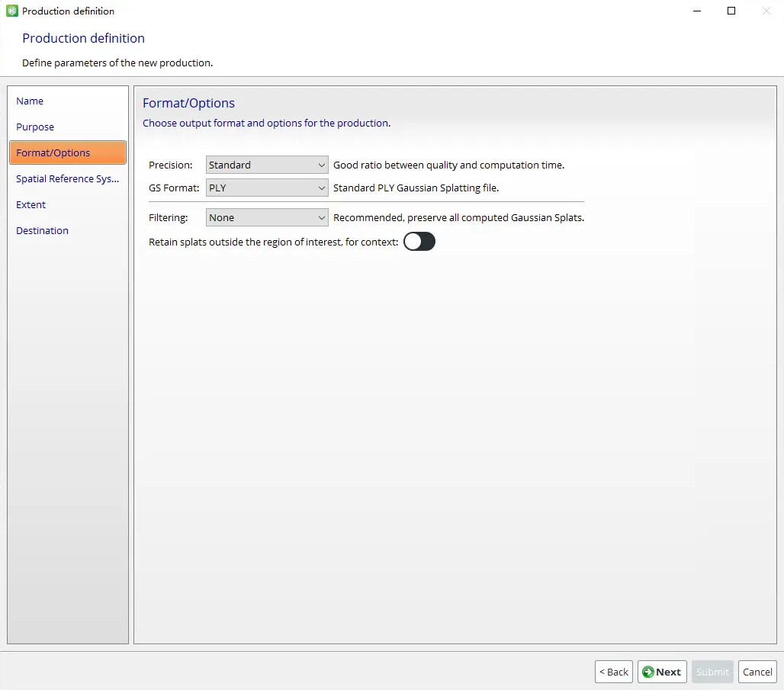Toggle retain splats outside region switch

pos(419,242)
